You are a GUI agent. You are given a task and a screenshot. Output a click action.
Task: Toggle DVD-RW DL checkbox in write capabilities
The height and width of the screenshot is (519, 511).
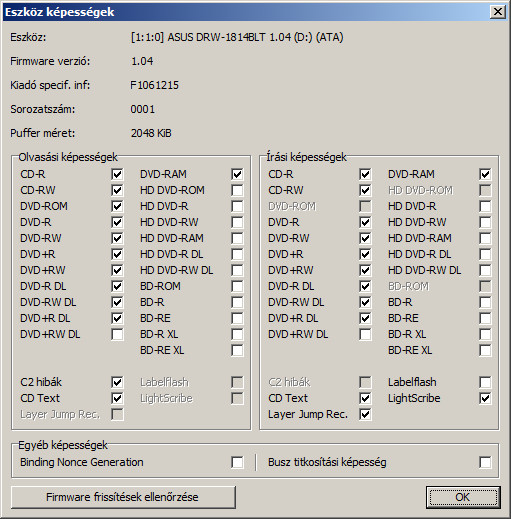click(365, 302)
